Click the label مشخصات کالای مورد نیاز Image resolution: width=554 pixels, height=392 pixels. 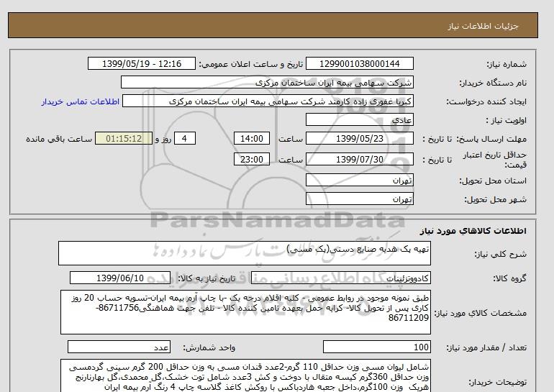[x=480, y=313]
